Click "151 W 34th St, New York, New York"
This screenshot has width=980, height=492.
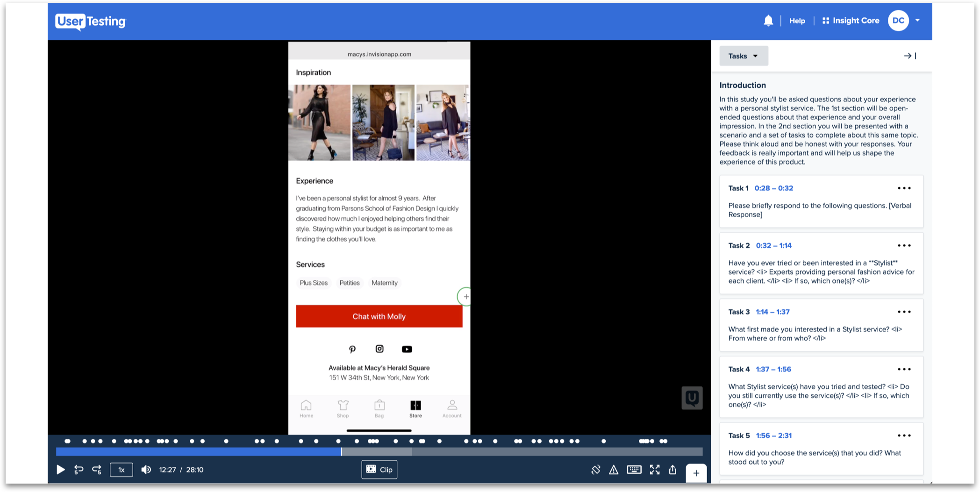click(x=379, y=378)
